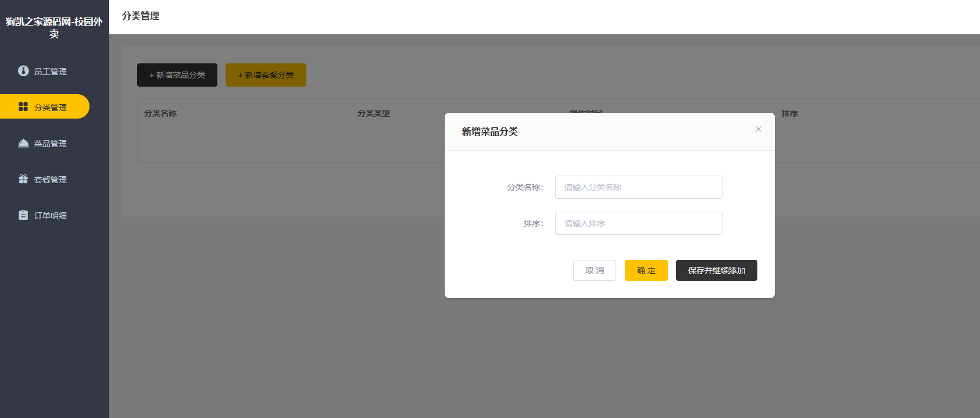Viewport: 980px width, 418px height.
Task: Click the four-square category management icon
Action: (x=23, y=107)
